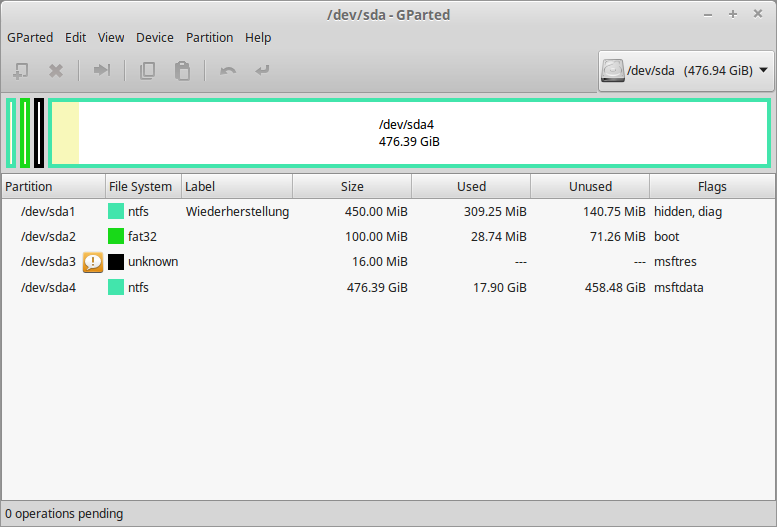Click the teal ntfs swatch for /dev/sda1
The height and width of the screenshot is (527, 777).
click(x=115, y=211)
